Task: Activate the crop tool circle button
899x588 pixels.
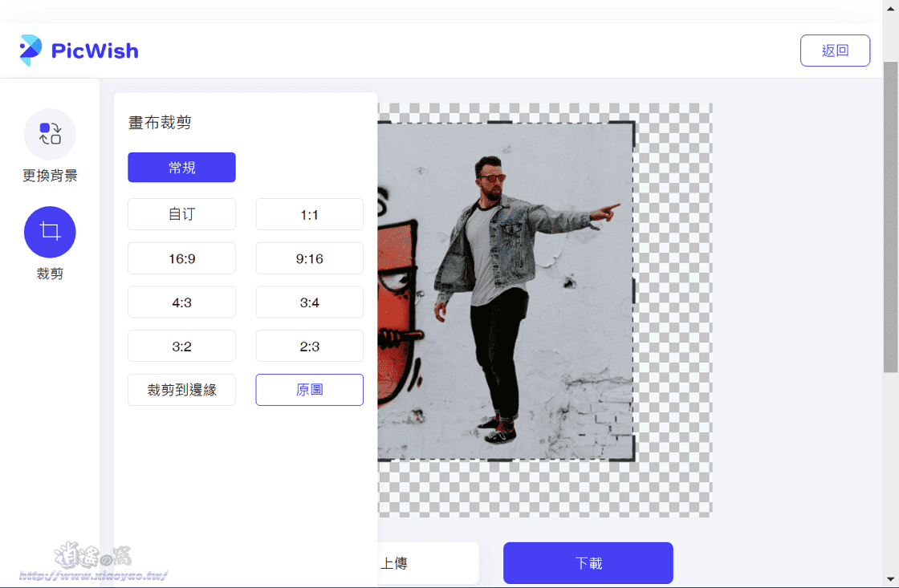Action: point(50,231)
